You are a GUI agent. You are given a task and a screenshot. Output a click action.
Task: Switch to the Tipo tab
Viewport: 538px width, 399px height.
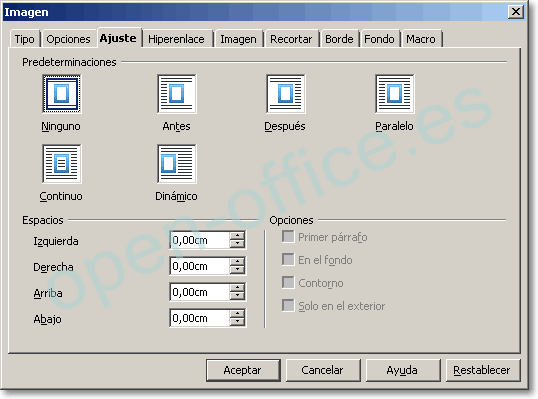point(25,39)
